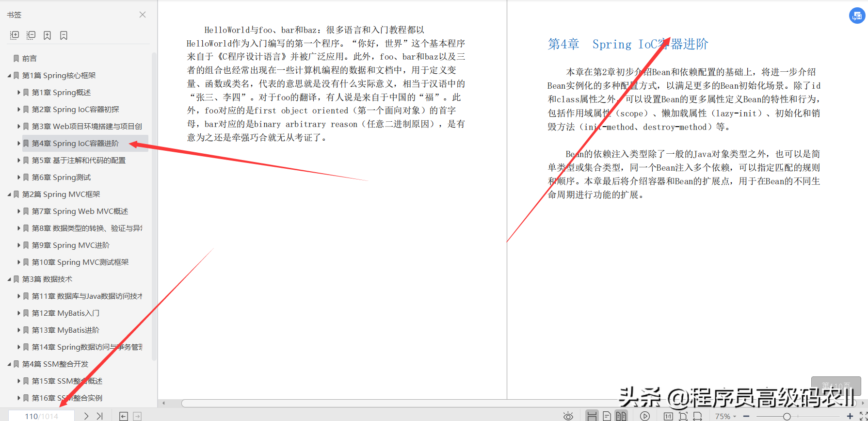Go to the next page arrow
Screen dimensions: 868x421
pos(86,416)
